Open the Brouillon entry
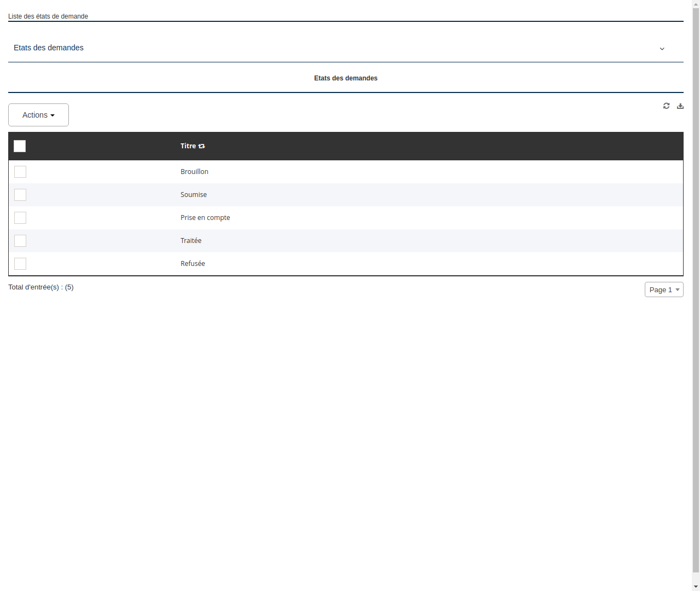 (x=194, y=171)
